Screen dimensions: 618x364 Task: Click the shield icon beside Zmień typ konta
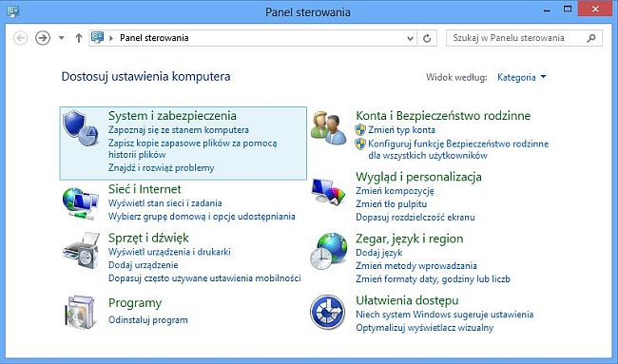click(360, 129)
